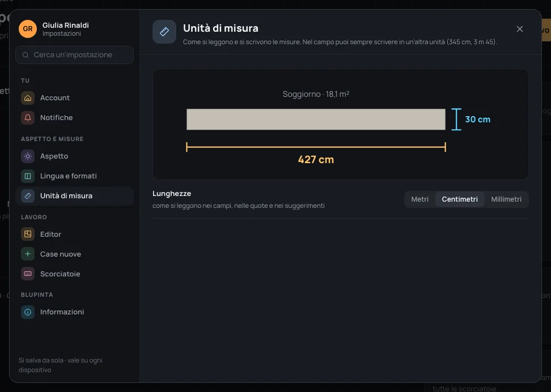551x392 pixels.
Task: Click the Unità di misura panel heading
Action: pos(221,28)
